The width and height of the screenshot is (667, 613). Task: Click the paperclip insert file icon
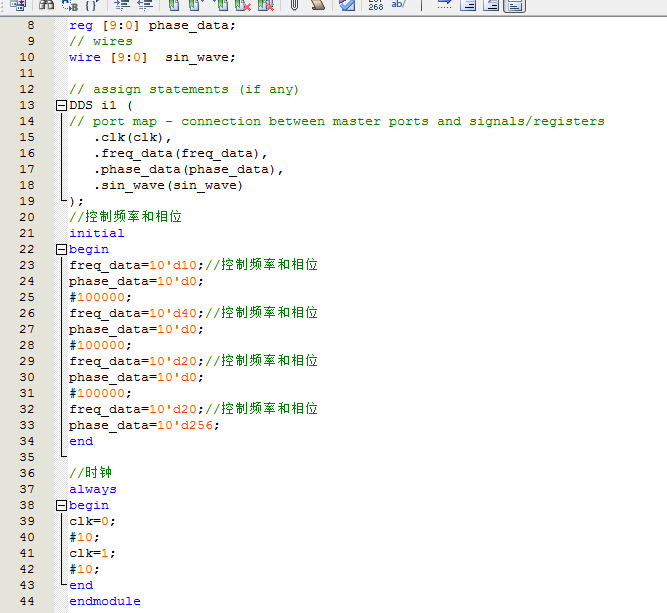click(296, 4)
